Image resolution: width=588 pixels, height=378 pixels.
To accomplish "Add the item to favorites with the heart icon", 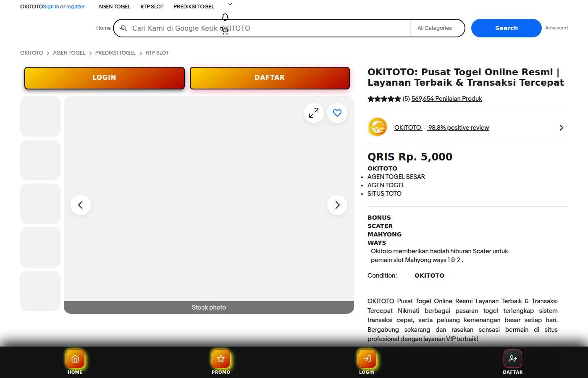I will click(337, 113).
